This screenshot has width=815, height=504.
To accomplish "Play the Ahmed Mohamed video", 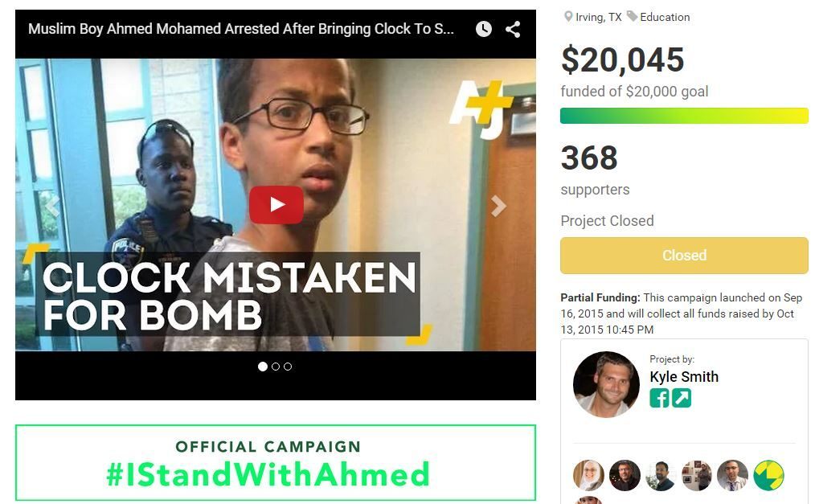I will 276,205.
